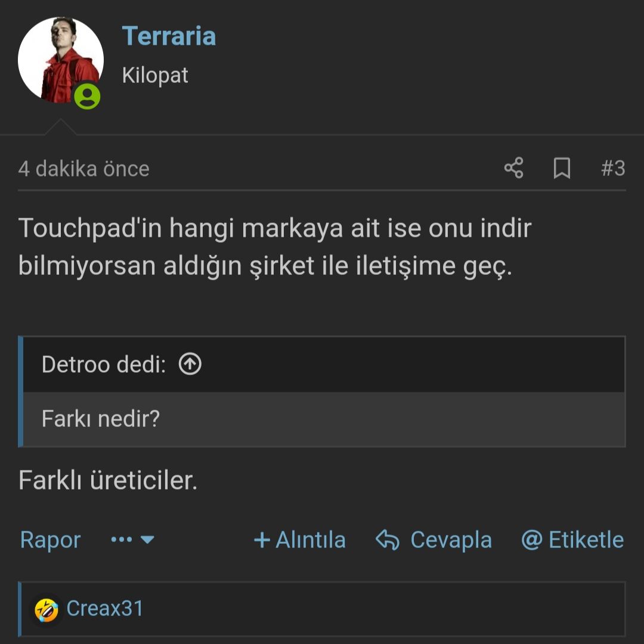Viewport: 644px width, 644px height.
Task: Click the '4 dakika önce' timestamp
Action: pyautogui.click(x=83, y=169)
